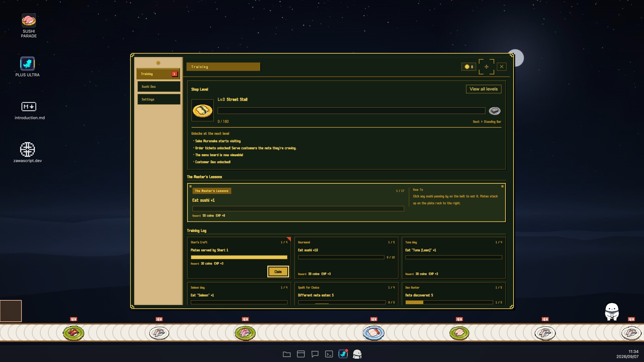The image size is (644, 362).
Task: Click the clock showing 11:34
Action: (633, 352)
